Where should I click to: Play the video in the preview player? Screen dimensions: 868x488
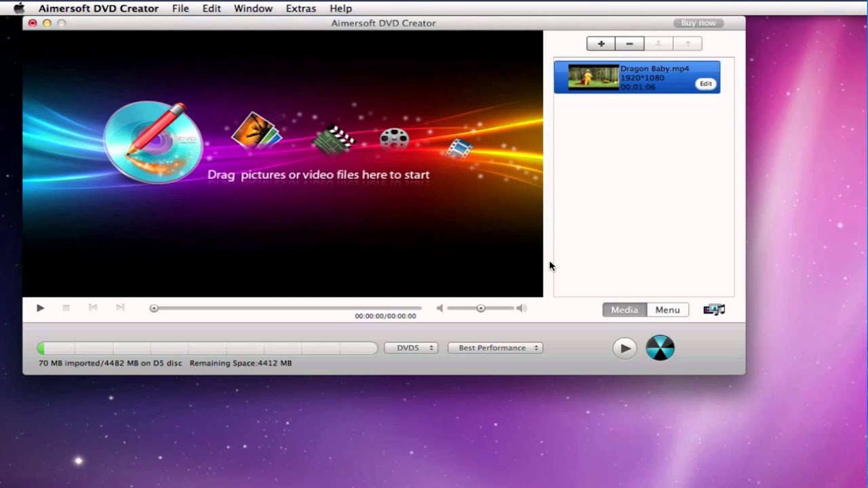[x=40, y=308]
